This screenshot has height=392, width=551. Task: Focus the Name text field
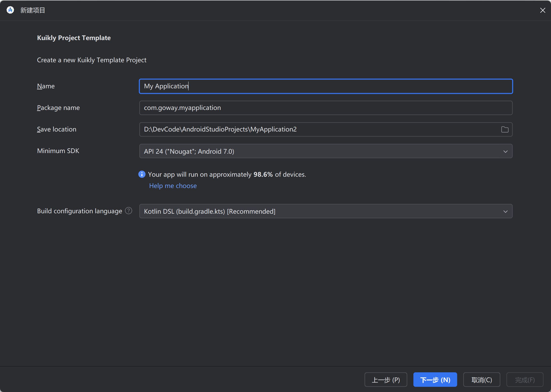[326, 86]
